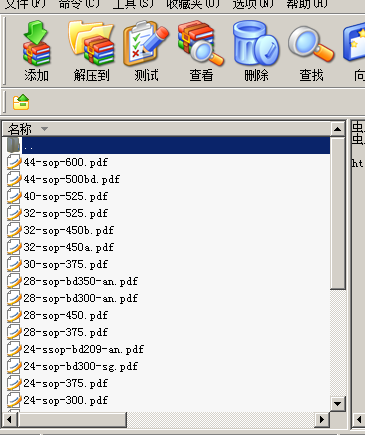Screen dimensions: 365x435
Task: Click PDF icon of 28-sop-375.pdf
Action: point(14,332)
